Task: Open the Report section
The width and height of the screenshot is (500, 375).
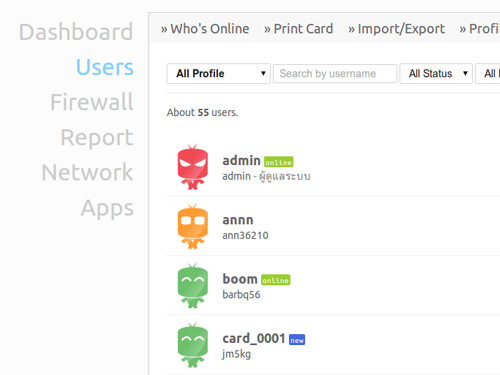Action: [97, 137]
